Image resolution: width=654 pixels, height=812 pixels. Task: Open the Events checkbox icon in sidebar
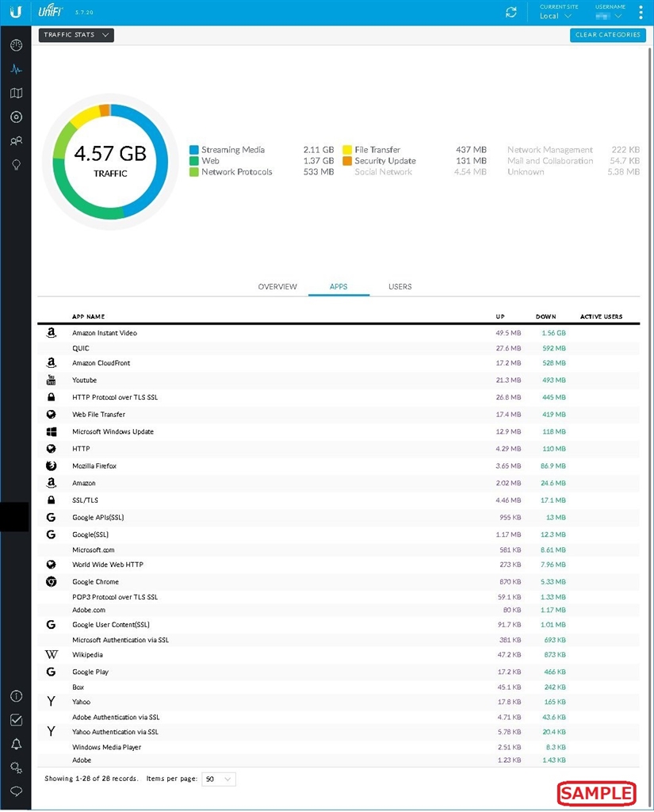pos(16,720)
